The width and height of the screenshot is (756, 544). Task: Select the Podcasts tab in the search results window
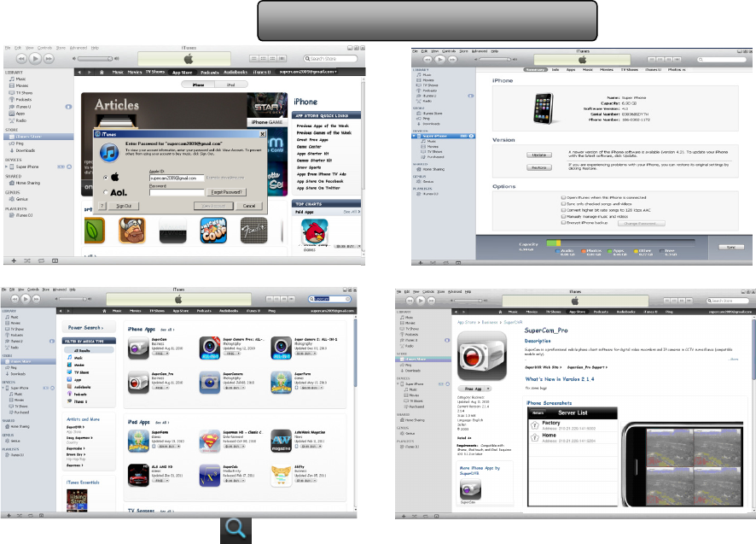coord(204,311)
